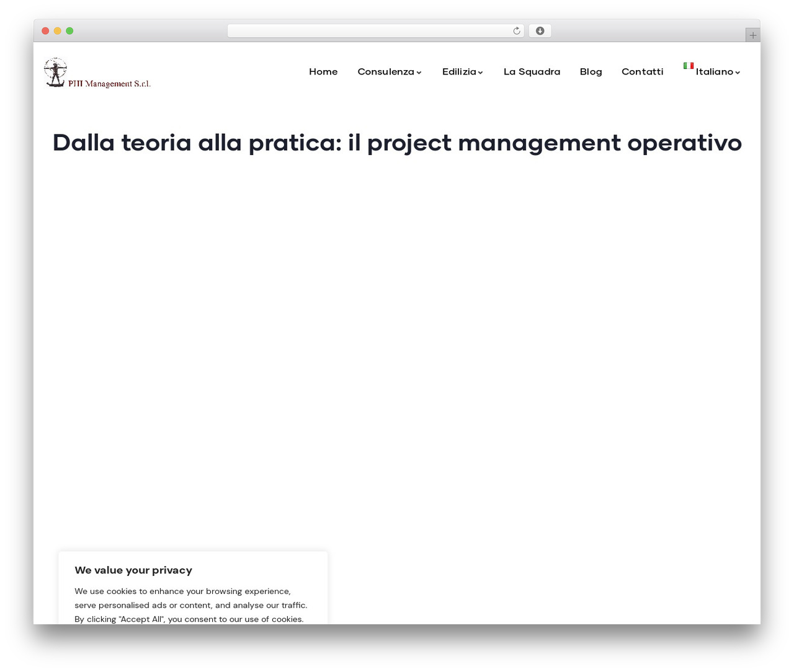Click the browser download icon button
Image resolution: width=794 pixels, height=672 pixels.
(x=540, y=31)
